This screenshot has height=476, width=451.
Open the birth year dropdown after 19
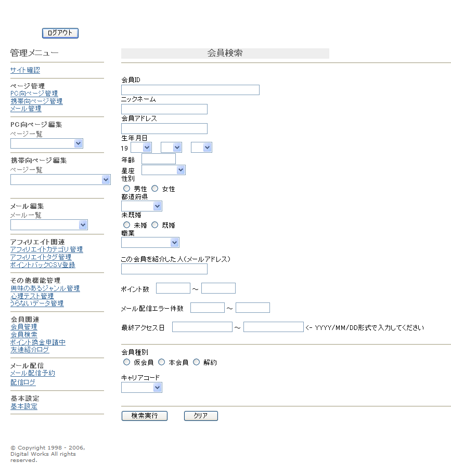point(141,148)
